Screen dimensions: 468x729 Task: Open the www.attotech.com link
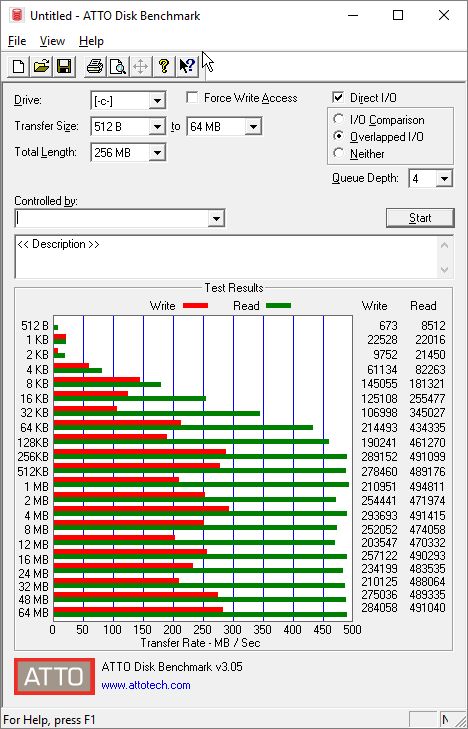pos(146,685)
